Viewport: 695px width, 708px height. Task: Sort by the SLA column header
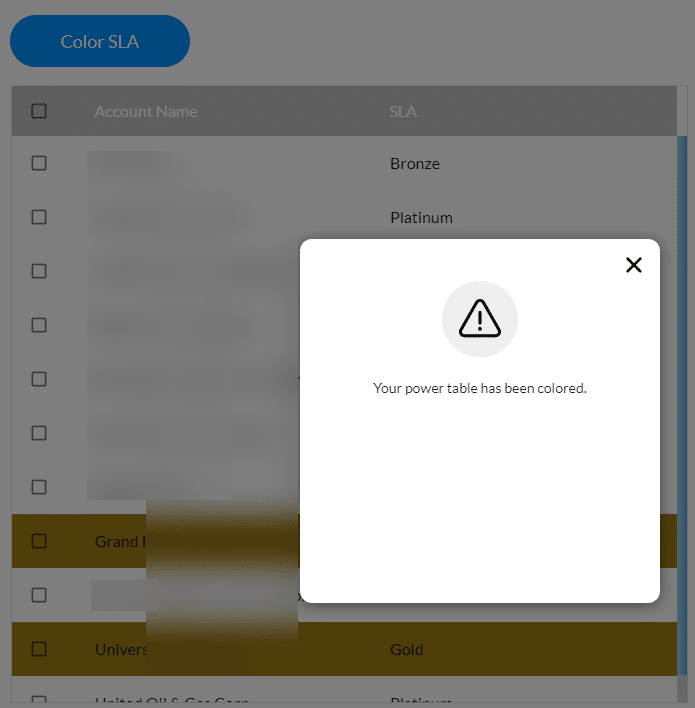pos(403,112)
